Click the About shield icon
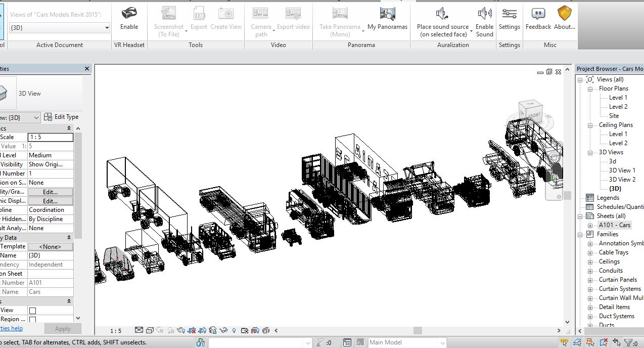 pos(564,14)
